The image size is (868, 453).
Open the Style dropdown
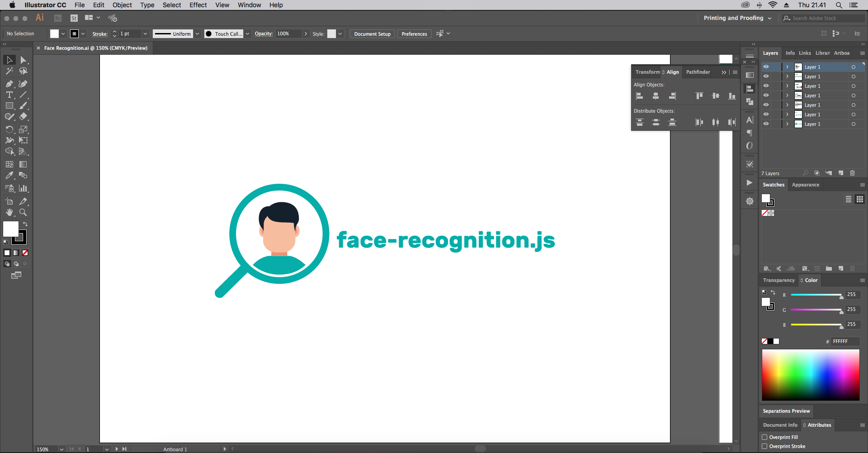point(340,34)
